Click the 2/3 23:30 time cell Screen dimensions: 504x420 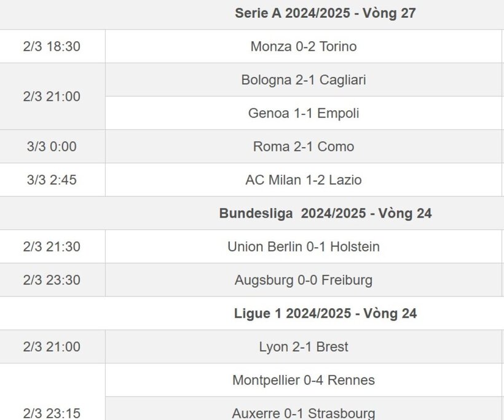point(52,280)
